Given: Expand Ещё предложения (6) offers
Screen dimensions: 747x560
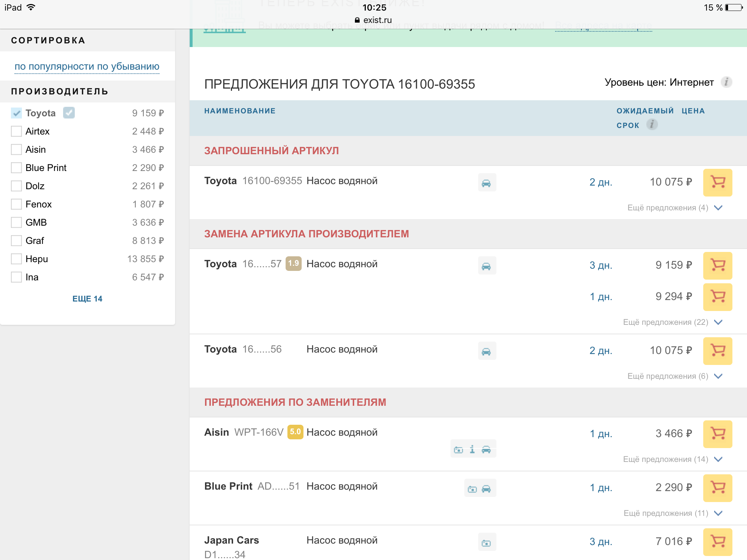Looking at the screenshot, I should (x=675, y=376).
